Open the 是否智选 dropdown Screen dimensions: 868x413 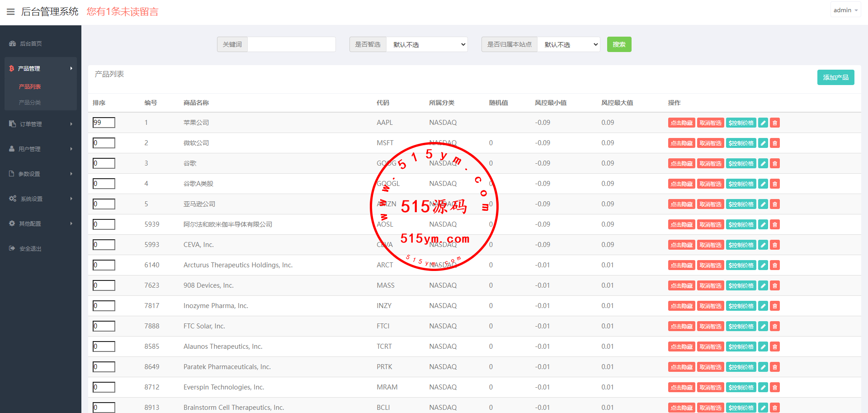[427, 44]
